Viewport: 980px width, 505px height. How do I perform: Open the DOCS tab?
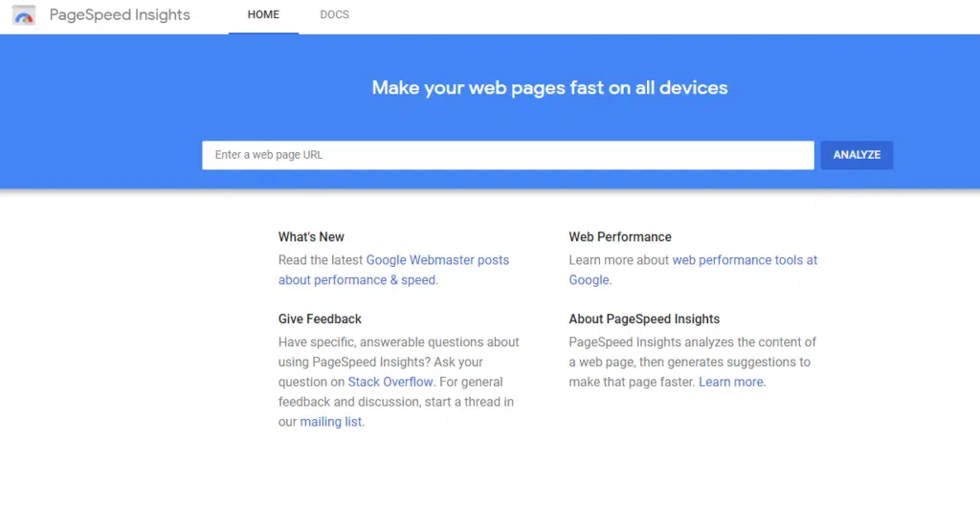[334, 15]
